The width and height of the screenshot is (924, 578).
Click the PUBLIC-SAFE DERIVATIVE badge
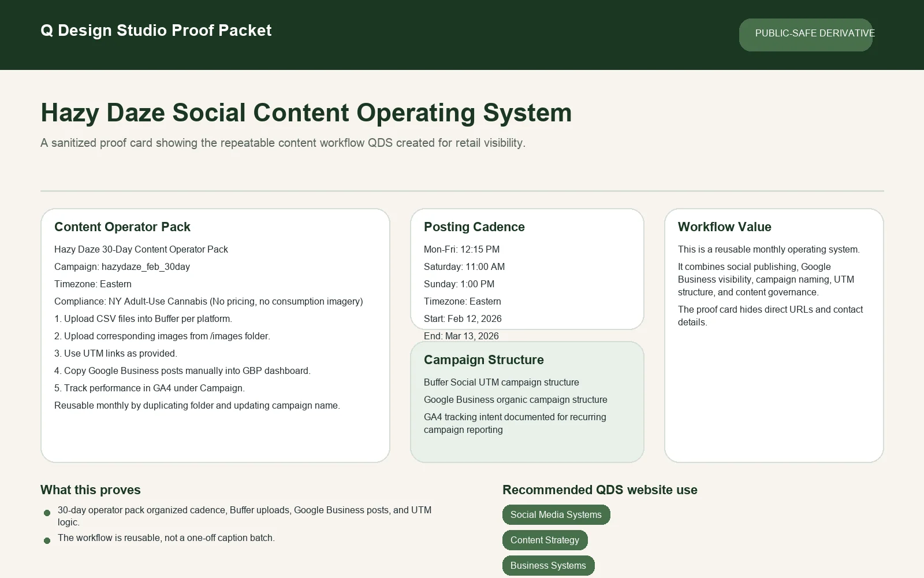coord(806,35)
